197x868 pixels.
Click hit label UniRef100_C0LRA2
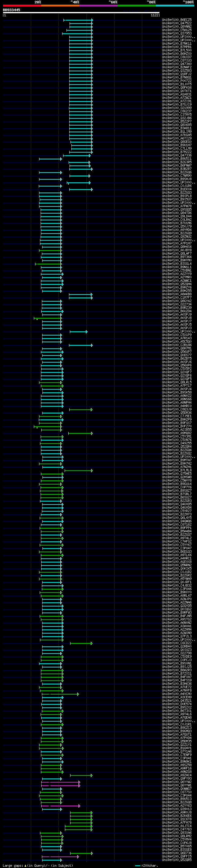[177, 220]
